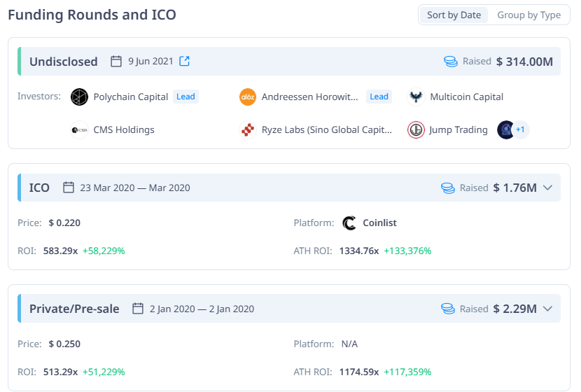Image resolution: width=581 pixels, height=392 pixels.
Task: Click the coins icon next to $314.00M raised
Action: (451, 62)
